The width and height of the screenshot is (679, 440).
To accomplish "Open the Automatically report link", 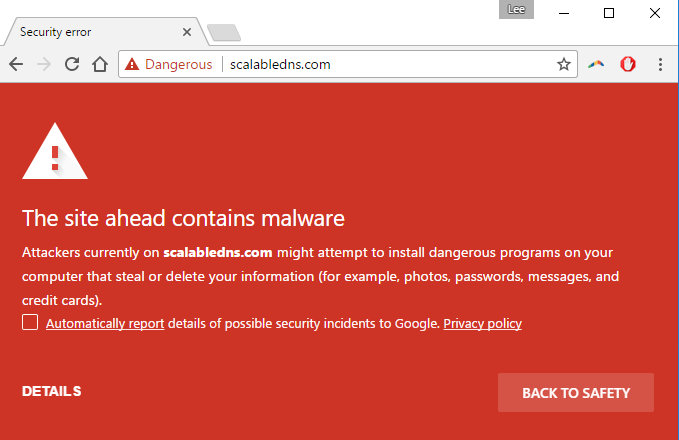I will (x=105, y=324).
